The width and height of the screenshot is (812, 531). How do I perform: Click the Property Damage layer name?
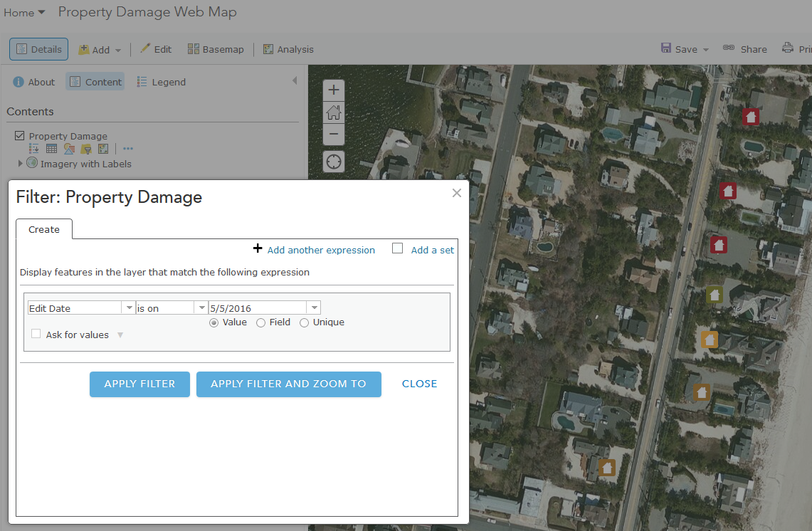click(x=68, y=136)
